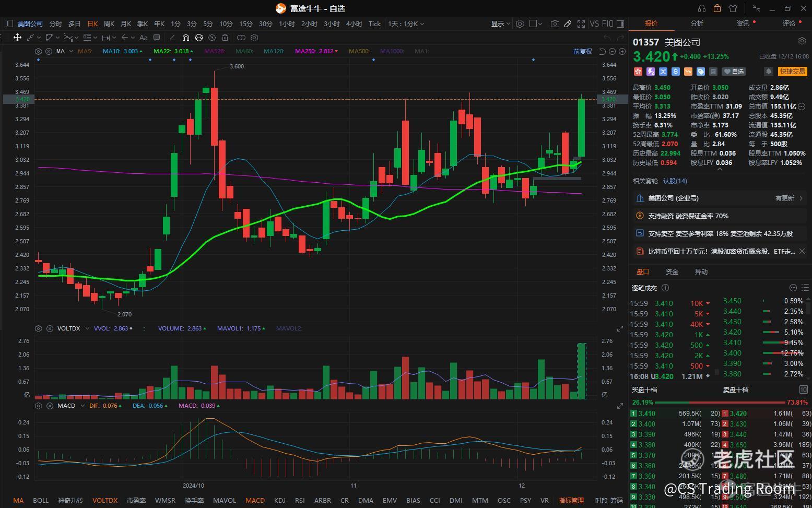Click 前复权 price adjustment setting
The height and width of the screenshot is (508, 812).
[582, 51]
